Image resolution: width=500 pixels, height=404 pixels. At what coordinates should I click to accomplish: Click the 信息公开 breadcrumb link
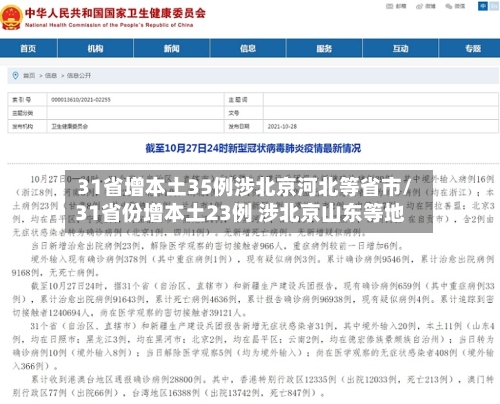(x=79, y=76)
